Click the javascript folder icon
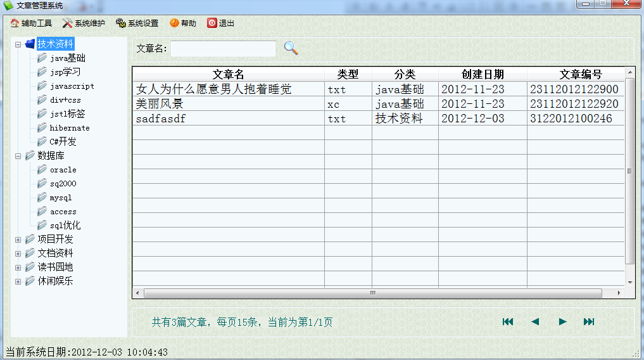Viewport: 644px width, 360px height. [x=42, y=86]
